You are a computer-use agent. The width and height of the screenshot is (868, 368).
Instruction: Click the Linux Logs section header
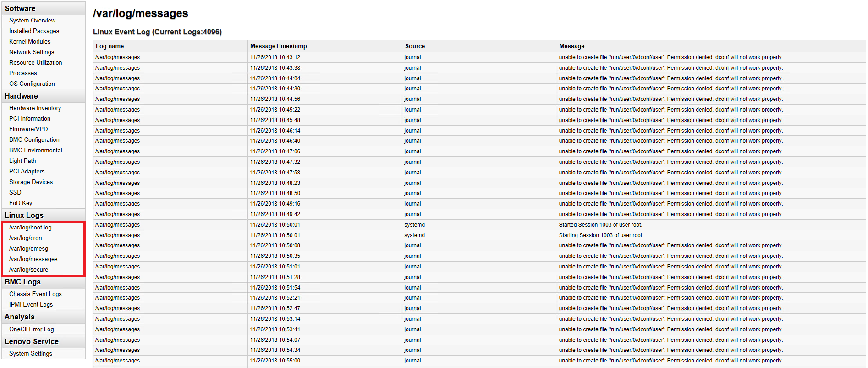pos(44,215)
